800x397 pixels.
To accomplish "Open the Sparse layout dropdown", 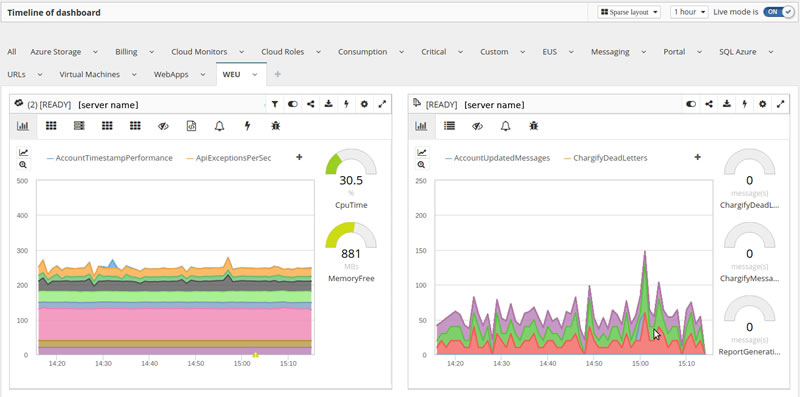I will coord(629,12).
